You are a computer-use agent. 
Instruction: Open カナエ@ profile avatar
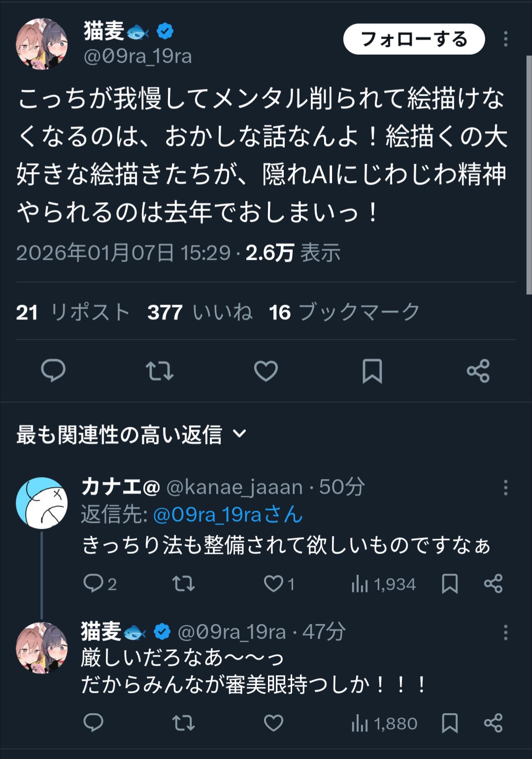coord(42,503)
